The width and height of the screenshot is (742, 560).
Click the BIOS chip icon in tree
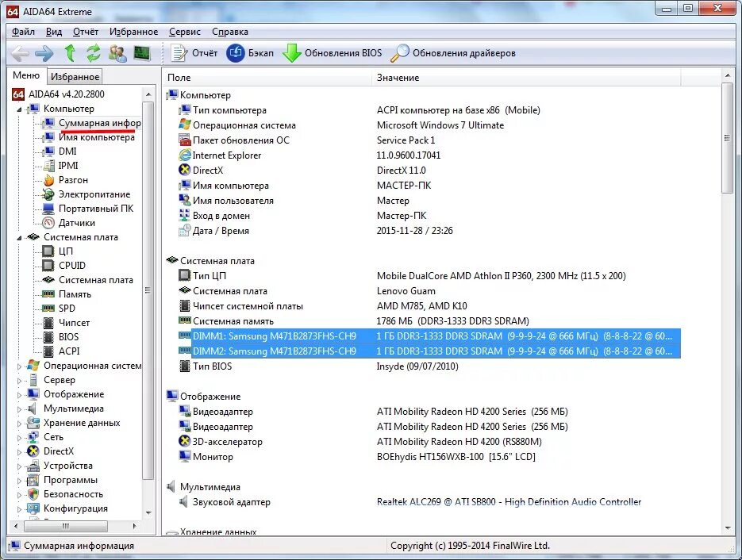pyautogui.click(x=48, y=337)
